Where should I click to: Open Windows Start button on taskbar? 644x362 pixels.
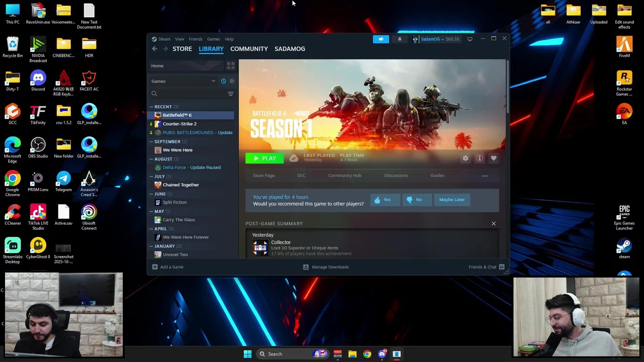[x=248, y=354]
